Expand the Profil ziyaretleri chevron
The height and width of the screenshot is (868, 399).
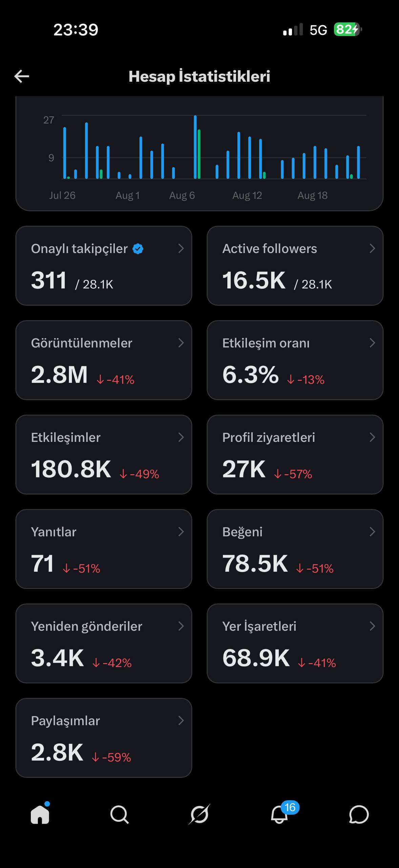coord(372,437)
